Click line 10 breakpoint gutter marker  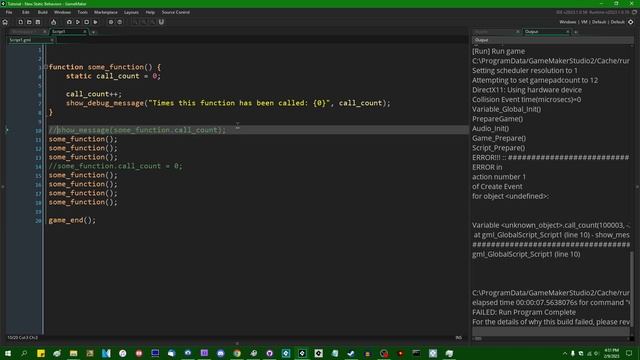[7, 130]
